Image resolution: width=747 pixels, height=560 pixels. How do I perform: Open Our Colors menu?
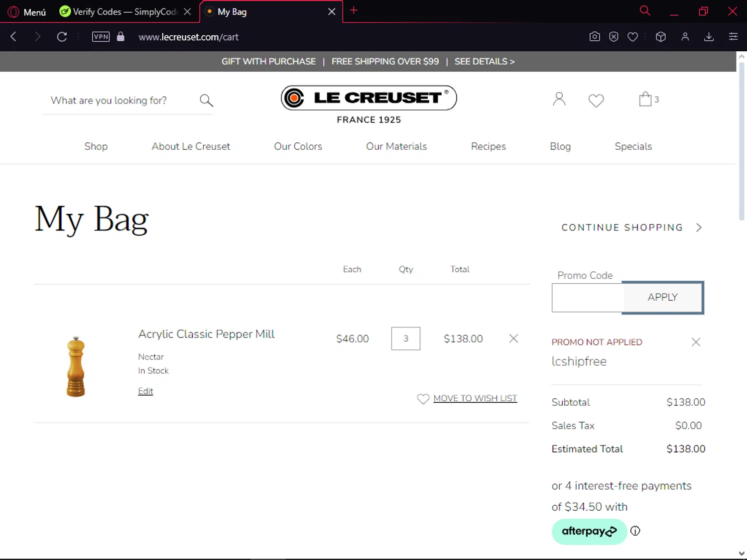[298, 146]
